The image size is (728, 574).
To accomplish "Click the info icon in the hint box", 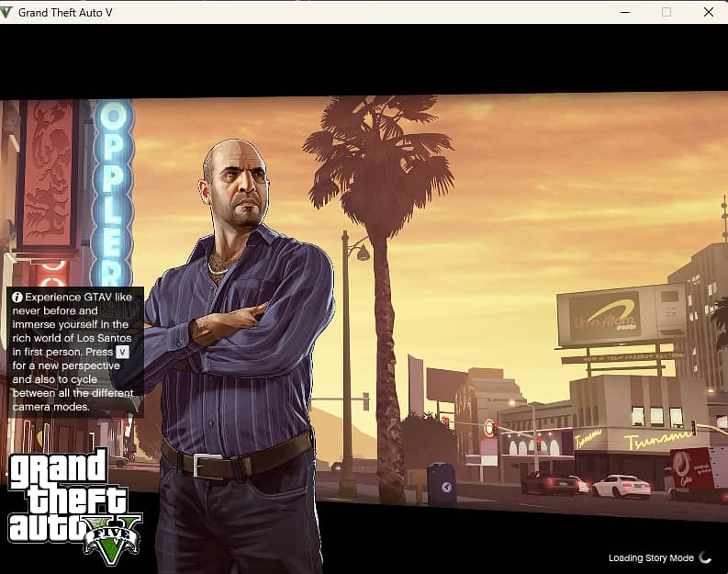I will click(17, 298).
